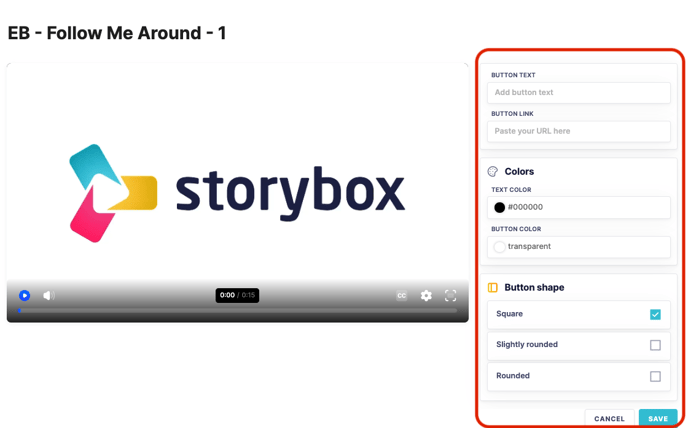Screen dimensions: 688x428
Task: Enter fullscreen mode on the video
Action: 450,295
